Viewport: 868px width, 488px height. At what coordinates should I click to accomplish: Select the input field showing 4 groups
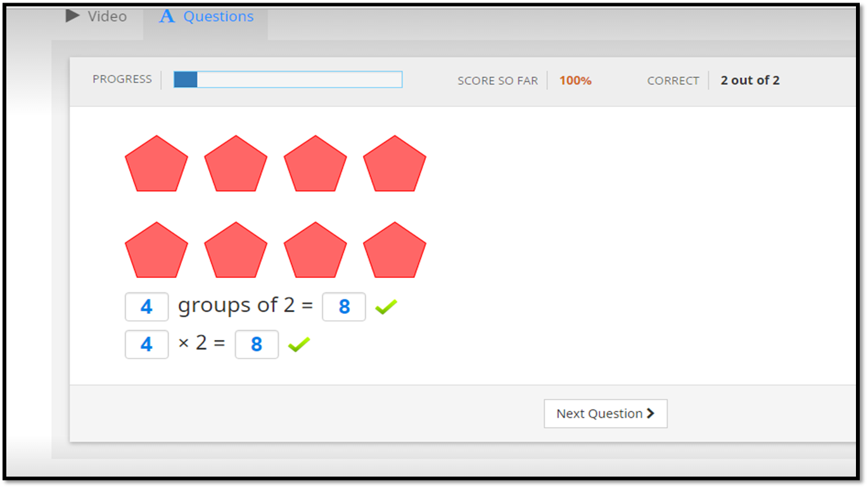146,306
